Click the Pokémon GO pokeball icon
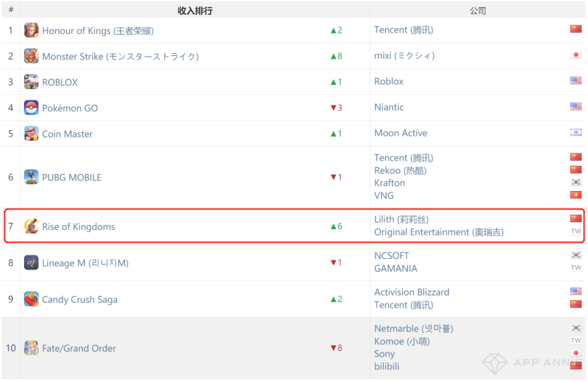Screen dimensions: 588x382 click(31, 108)
